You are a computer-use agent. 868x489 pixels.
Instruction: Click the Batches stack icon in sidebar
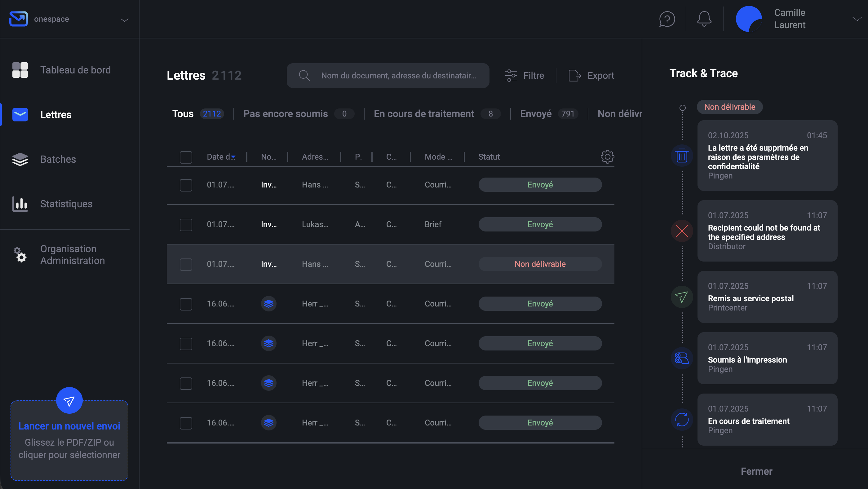(20, 159)
